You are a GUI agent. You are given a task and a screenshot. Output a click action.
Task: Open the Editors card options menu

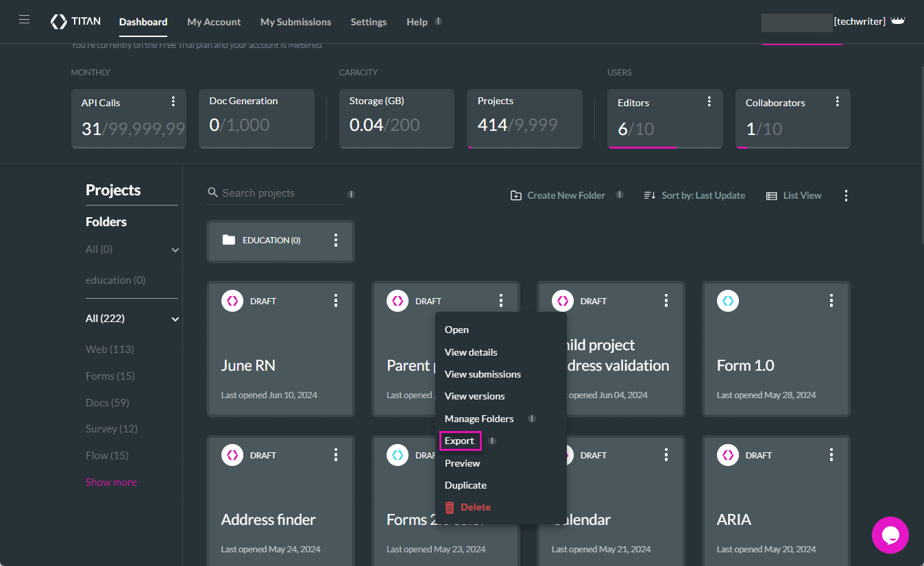coord(709,101)
